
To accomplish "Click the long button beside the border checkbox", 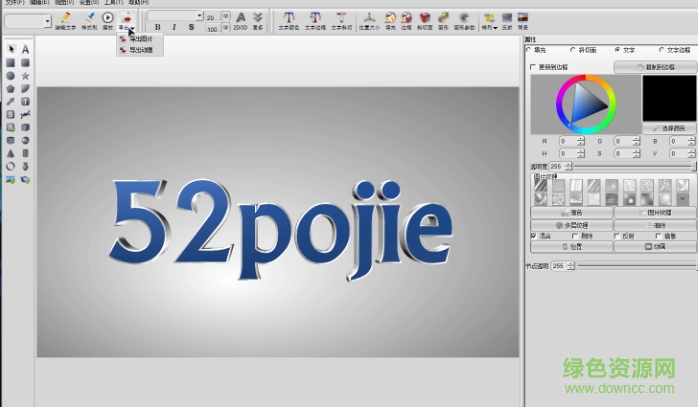I will pos(656,67).
